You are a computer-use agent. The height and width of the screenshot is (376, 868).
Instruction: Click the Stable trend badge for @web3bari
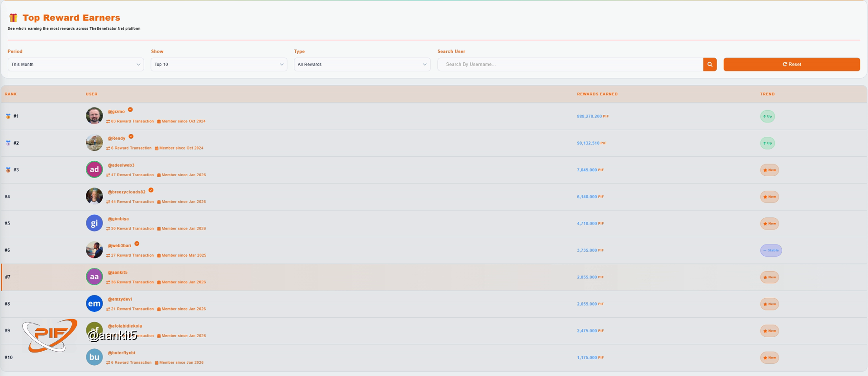(771, 250)
